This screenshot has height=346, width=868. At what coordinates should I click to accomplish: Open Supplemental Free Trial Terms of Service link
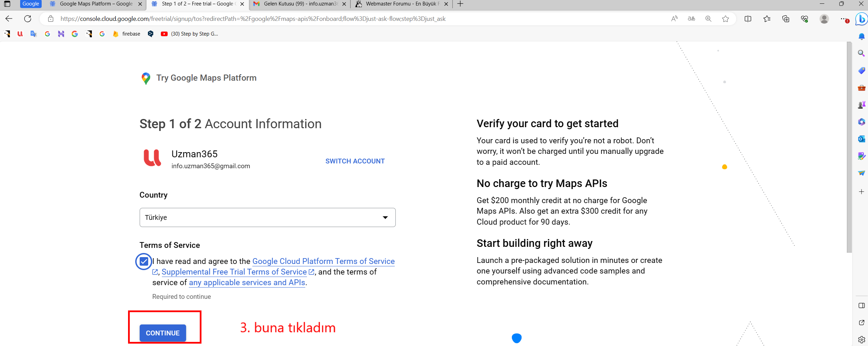pyautogui.click(x=234, y=272)
